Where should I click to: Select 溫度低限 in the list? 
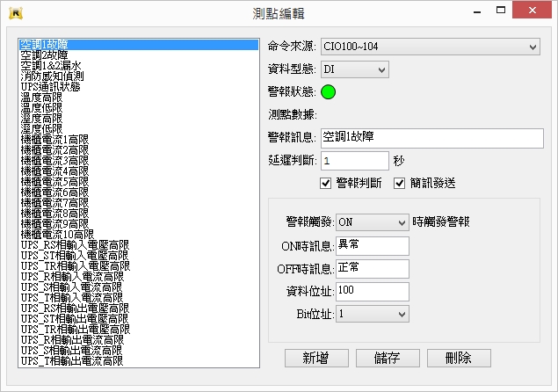click(139, 108)
